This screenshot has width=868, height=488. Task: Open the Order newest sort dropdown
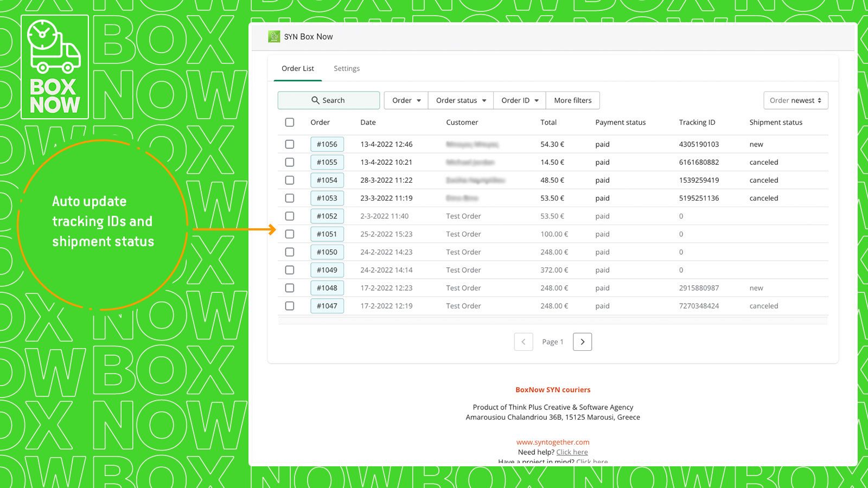[796, 100]
